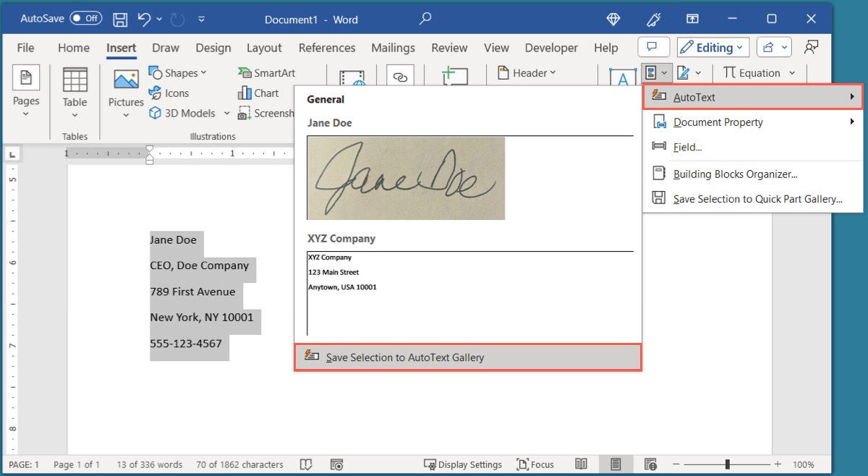Screen dimensions: 868x476
Task: Insert Icons from the Illustrations group
Action: pos(170,93)
